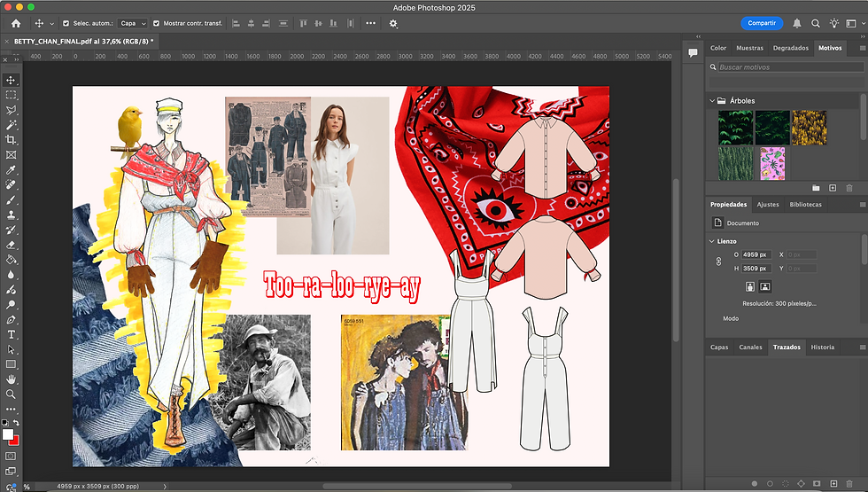Image resolution: width=868 pixels, height=492 pixels.
Task: Switch to the Color tab
Action: (718, 48)
